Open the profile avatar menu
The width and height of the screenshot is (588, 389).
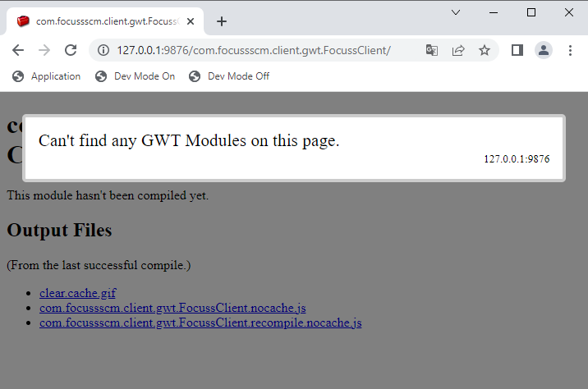tap(544, 50)
